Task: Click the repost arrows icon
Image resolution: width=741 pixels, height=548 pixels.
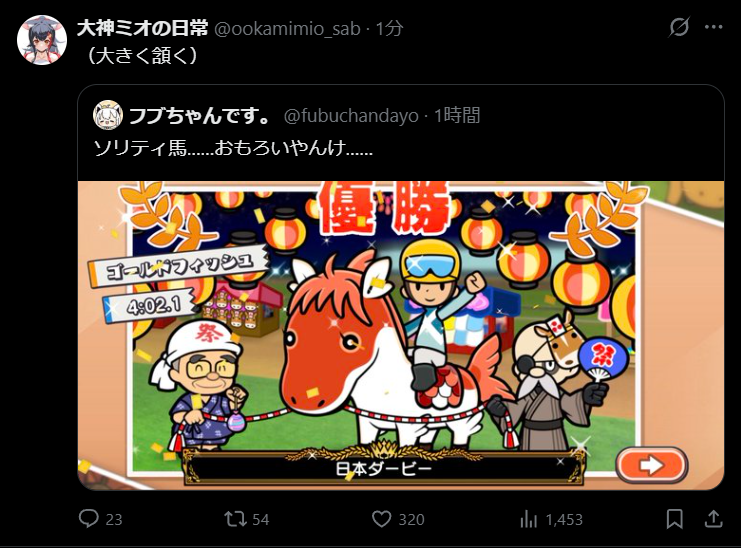Action: coord(235,519)
